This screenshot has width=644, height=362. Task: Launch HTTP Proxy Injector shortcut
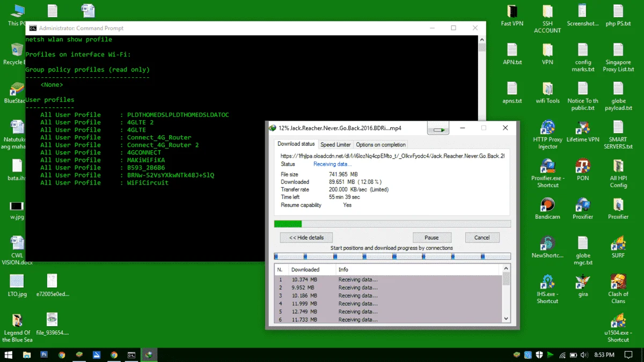pos(547,135)
